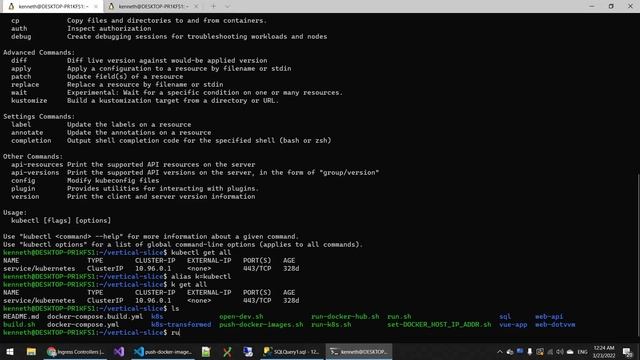Image resolution: width=640 pixels, height=360 pixels.
Task: Click the 'plugin' command name
Action: 23,189
